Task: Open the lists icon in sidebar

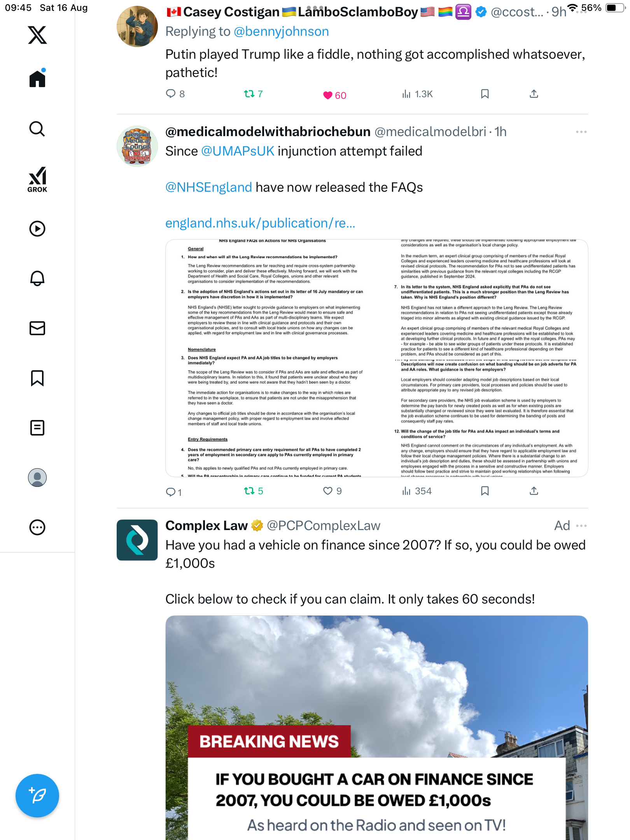Action: [x=37, y=428]
